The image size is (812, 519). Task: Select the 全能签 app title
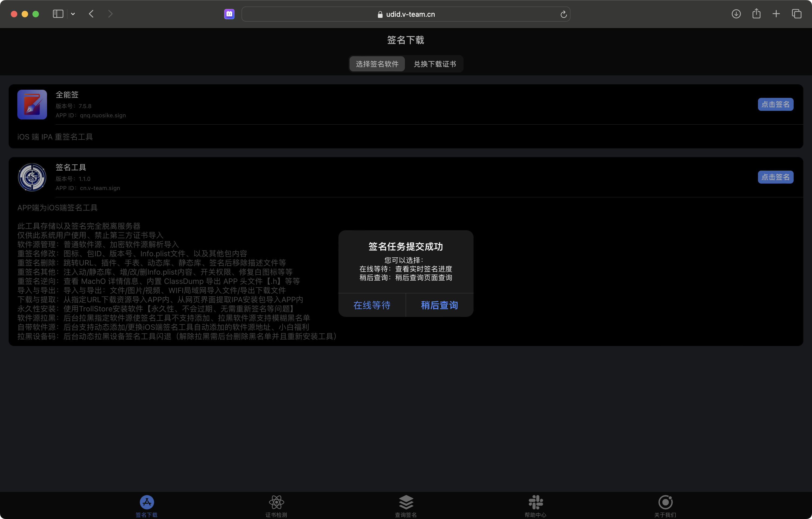(x=67, y=95)
